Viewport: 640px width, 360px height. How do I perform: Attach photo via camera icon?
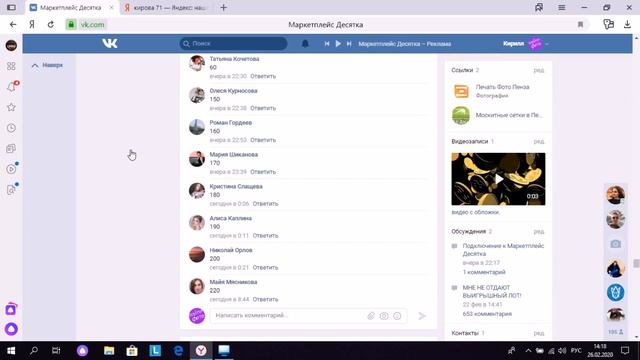pyautogui.click(x=384, y=316)
